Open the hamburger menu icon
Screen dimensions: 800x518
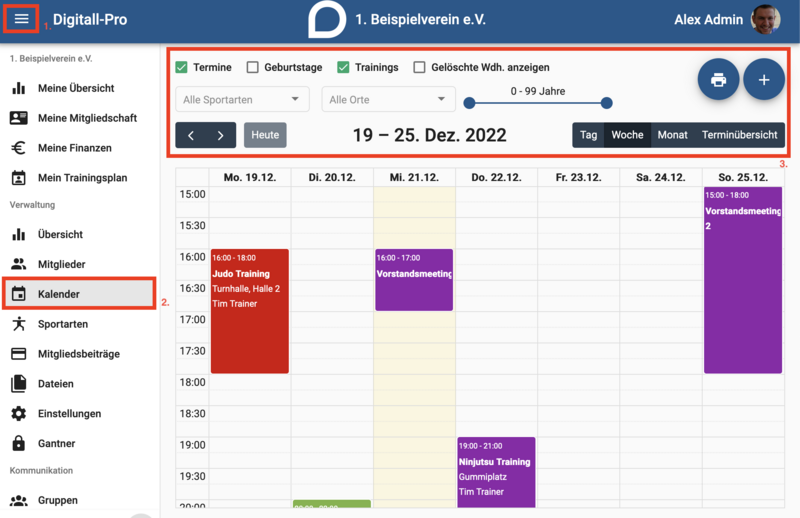pyautogui.click(x=21, y=19)
